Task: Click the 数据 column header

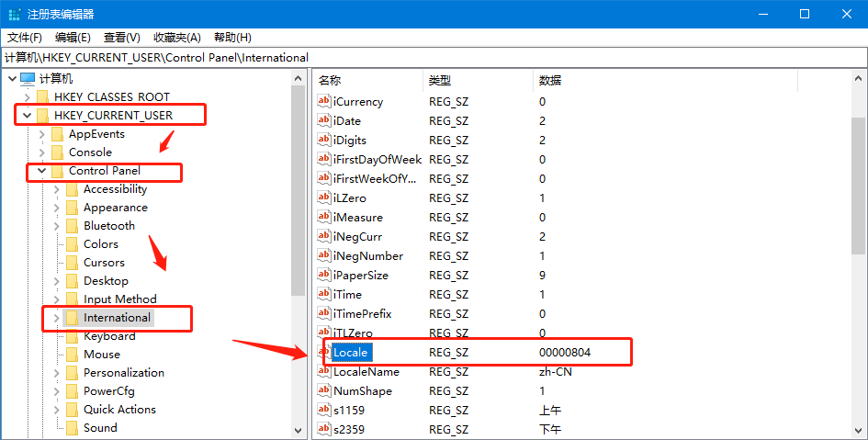Action: click(551, 81)
